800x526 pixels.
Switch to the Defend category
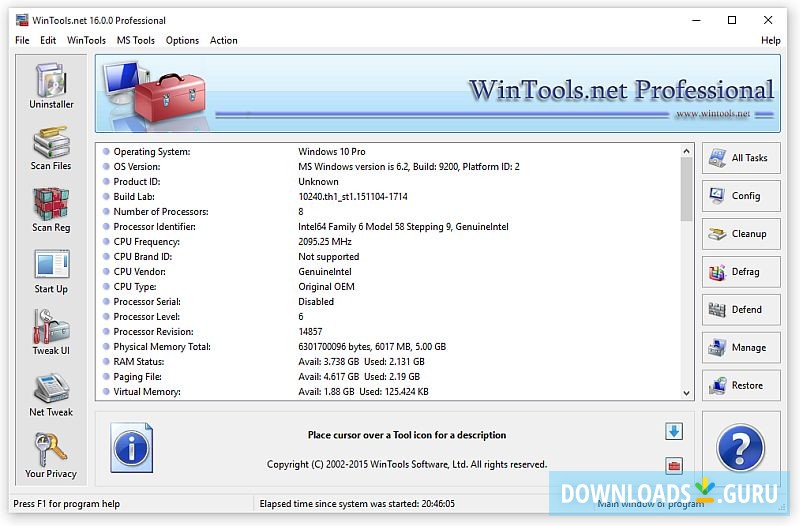pos(741,310)
